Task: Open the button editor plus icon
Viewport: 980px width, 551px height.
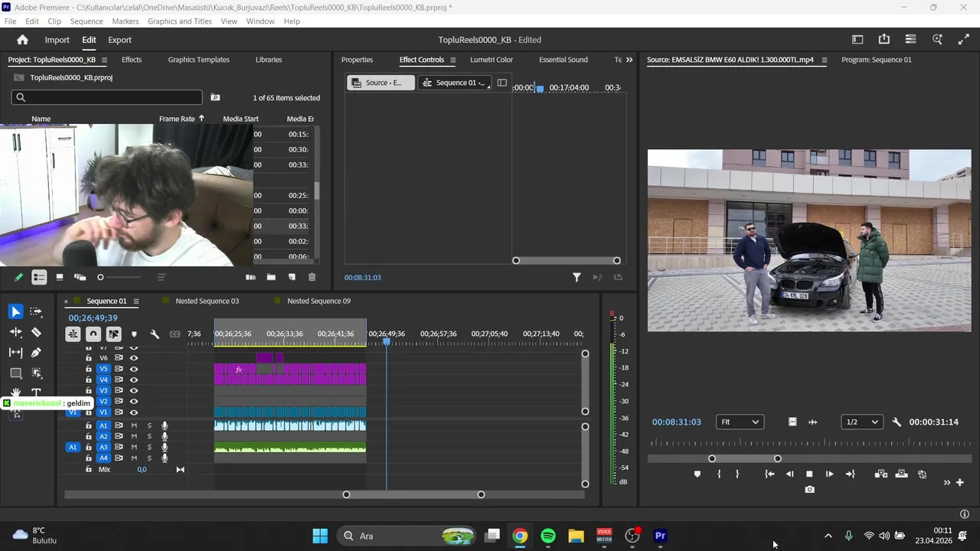Action: tap(960, 482)
